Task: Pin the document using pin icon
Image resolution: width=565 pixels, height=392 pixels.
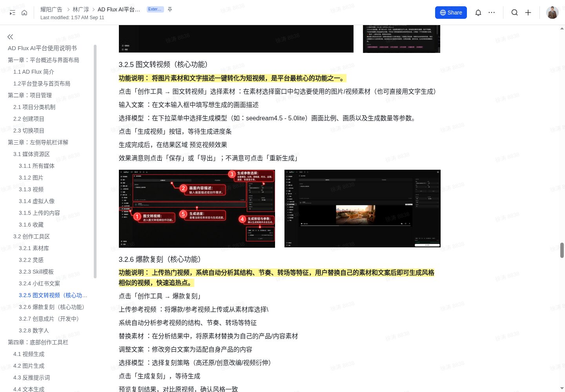Action: (x=170, y=9)
